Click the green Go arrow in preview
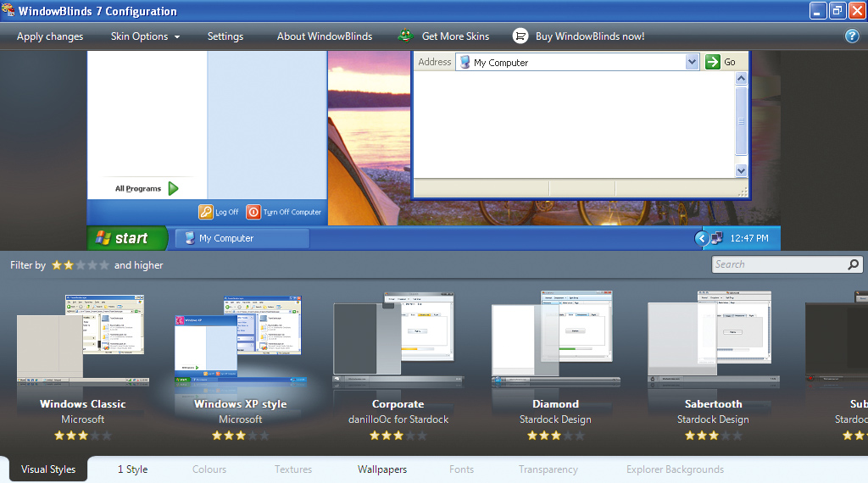 tap(713, 62)
